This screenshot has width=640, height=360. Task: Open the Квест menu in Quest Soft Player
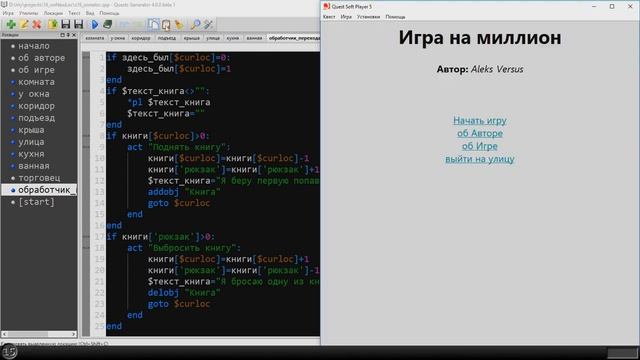tap(329, 17)
